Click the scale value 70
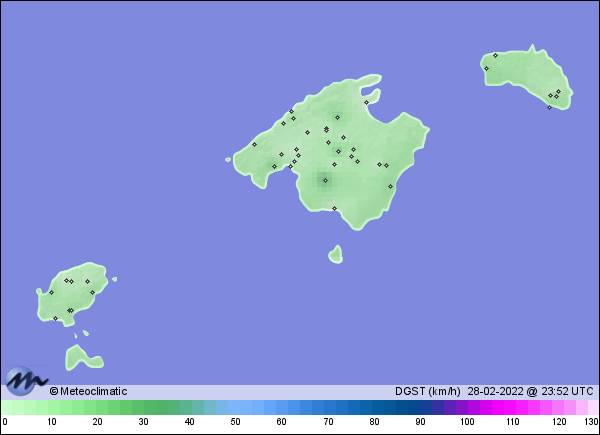 tap(328, 422)
